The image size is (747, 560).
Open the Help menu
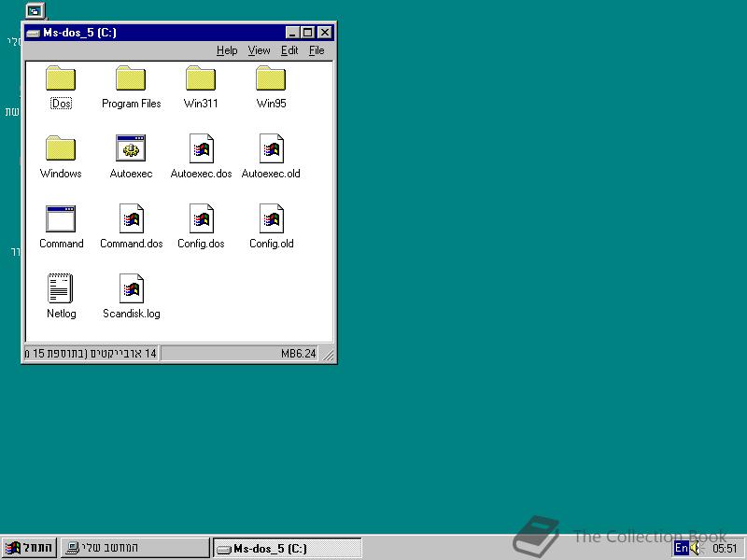point(227,50)
